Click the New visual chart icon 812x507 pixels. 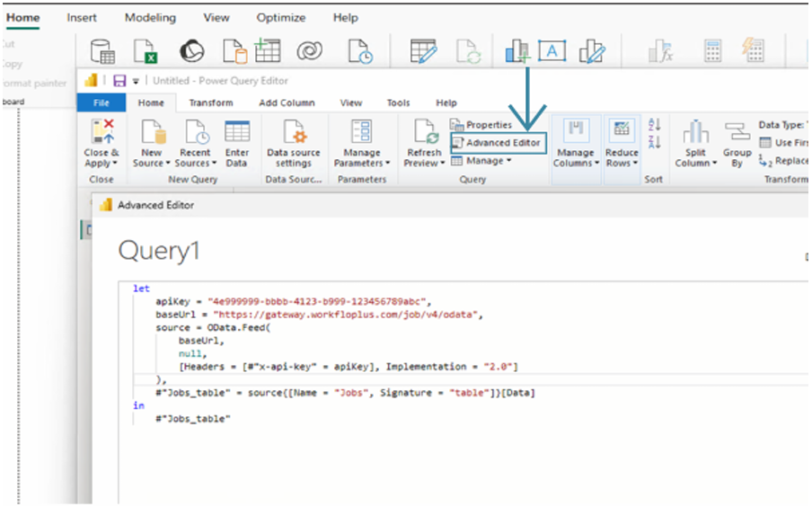[x=517, y=51]
